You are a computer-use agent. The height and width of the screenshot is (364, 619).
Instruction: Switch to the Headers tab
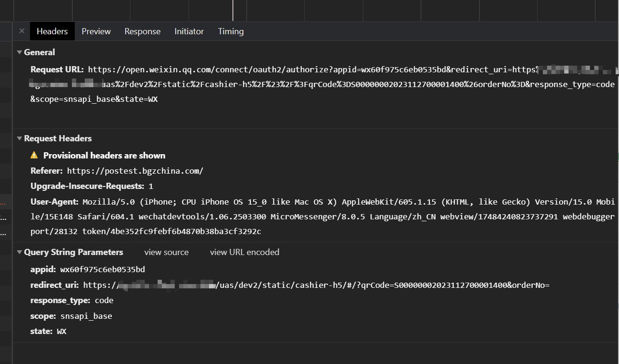pos(52,31)
